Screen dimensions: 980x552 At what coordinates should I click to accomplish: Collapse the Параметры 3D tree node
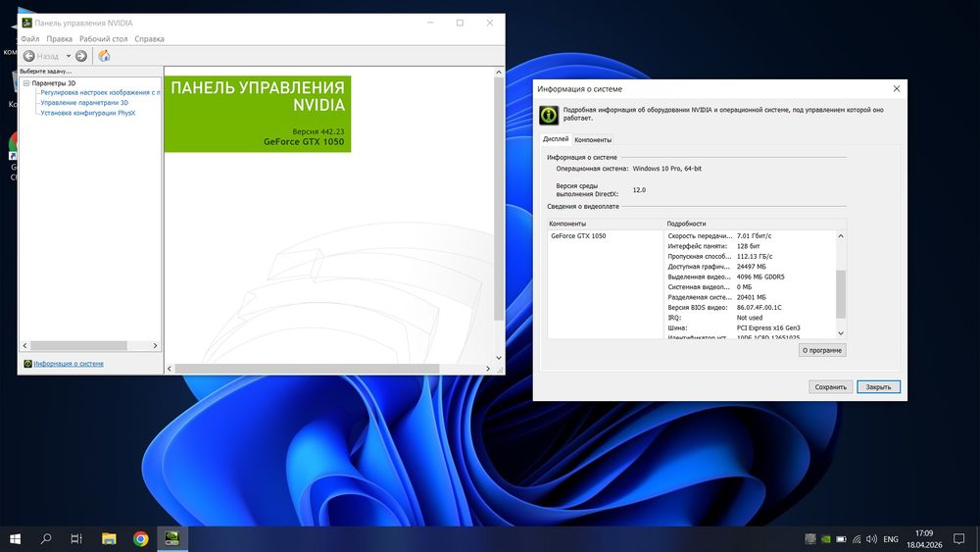coord(25,83)
